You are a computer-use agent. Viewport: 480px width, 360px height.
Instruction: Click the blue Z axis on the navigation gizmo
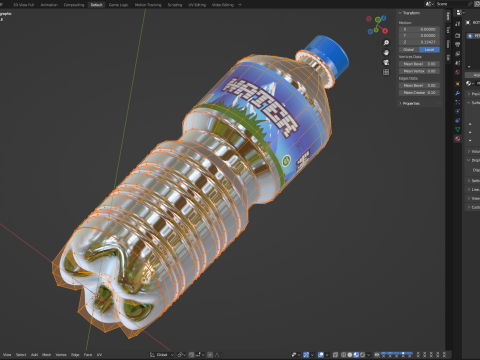[384, 18]
